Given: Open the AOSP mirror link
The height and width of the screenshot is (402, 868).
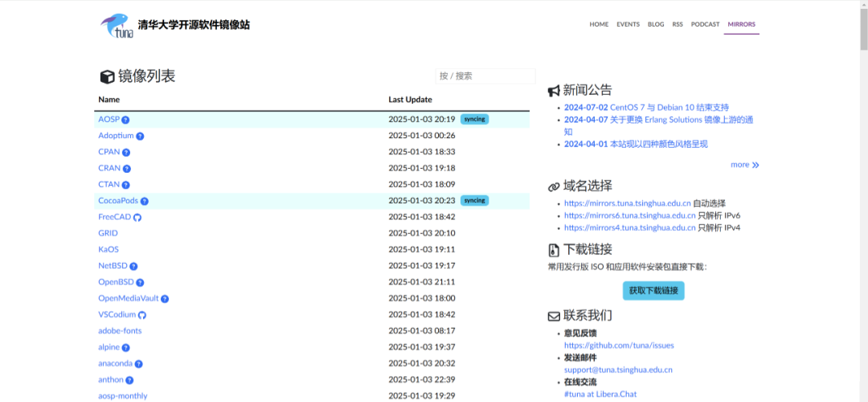Looking at the screenshot, I should (109, 119).
